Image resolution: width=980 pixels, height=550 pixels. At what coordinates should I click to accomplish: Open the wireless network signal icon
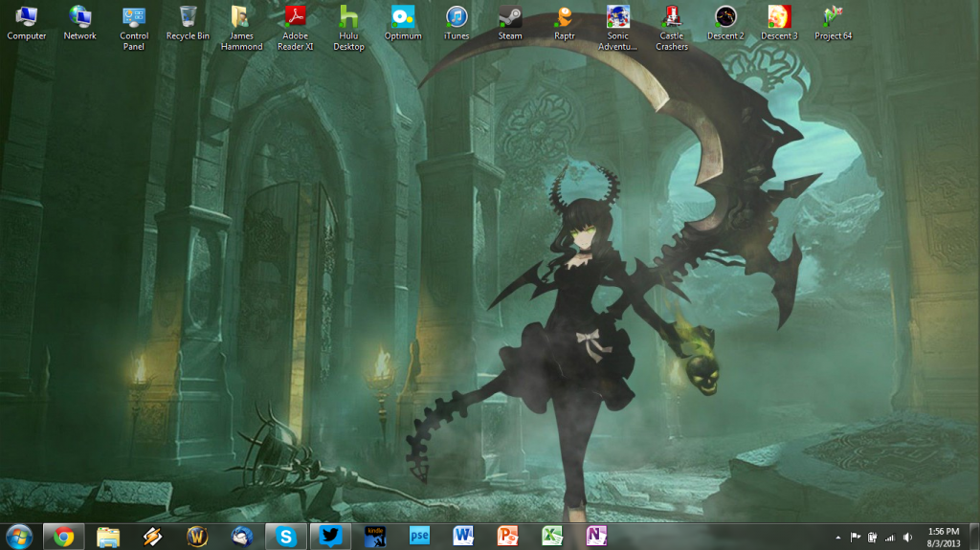pos(890,538)
